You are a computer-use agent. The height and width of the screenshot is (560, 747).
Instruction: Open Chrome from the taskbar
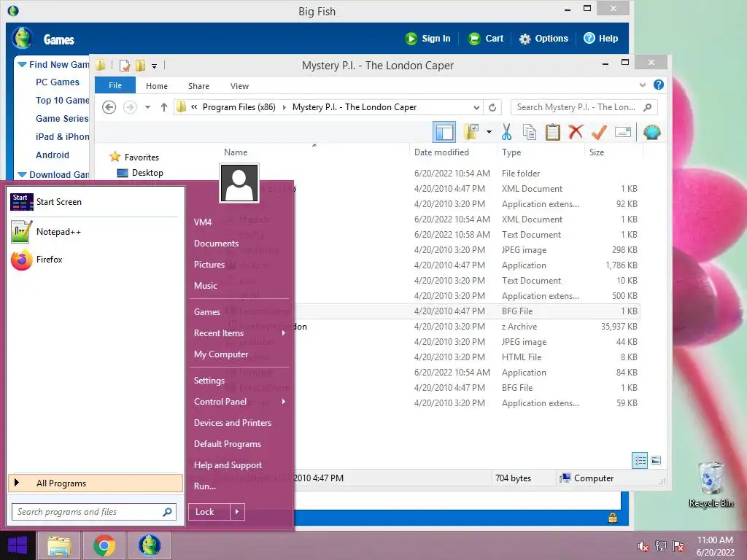pos(104,545)
